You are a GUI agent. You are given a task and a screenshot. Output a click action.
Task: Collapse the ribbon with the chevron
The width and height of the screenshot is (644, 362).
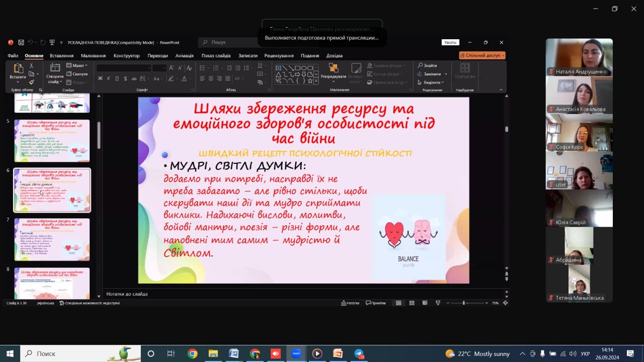pyautogui.click(x=501, y=89)
